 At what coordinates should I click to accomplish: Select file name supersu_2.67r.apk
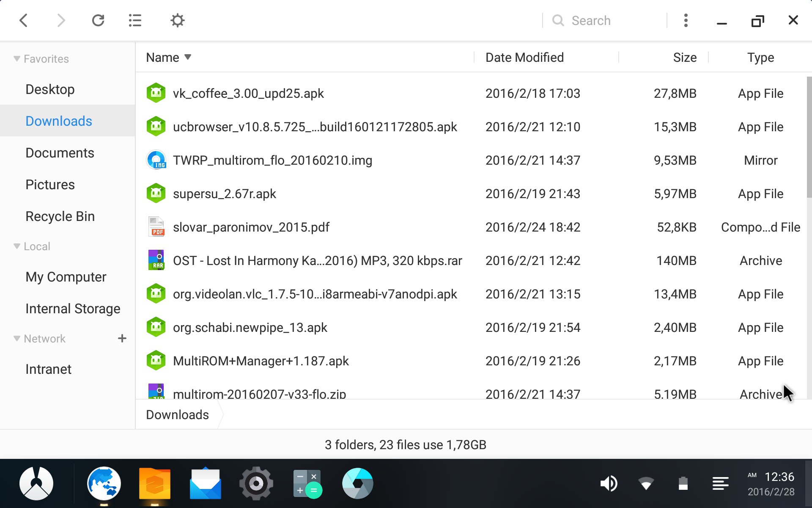224,193
